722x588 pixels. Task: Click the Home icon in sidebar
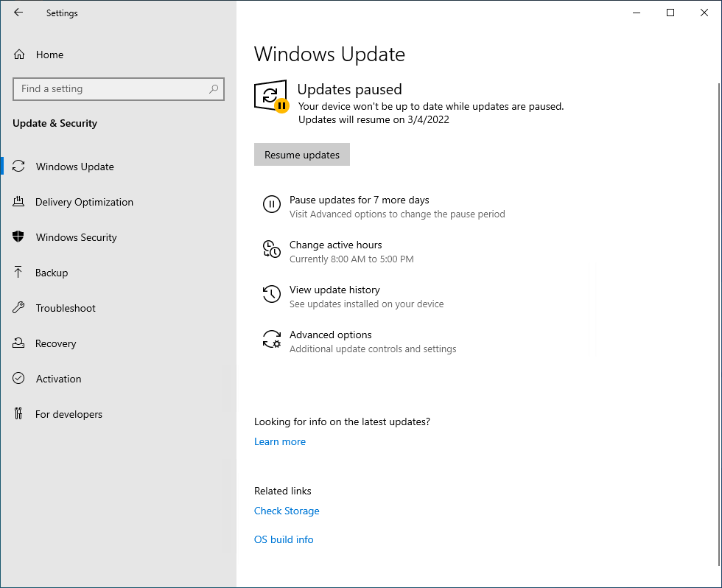click(19, 55)
